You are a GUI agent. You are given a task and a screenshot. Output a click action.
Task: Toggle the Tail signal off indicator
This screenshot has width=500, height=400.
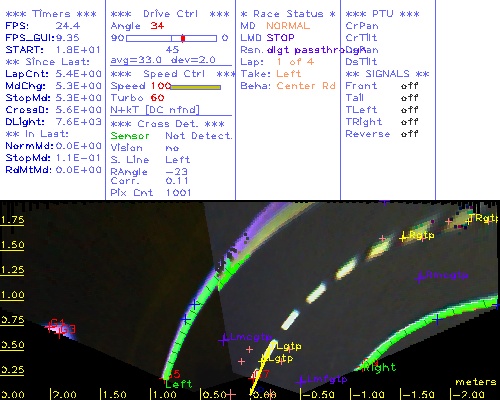[x=410, y=98]
